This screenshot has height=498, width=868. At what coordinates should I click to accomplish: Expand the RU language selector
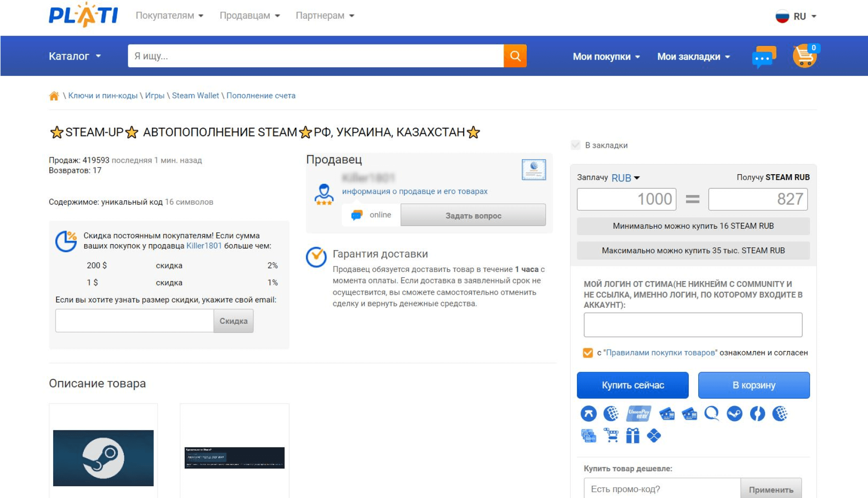coord(796,16)
